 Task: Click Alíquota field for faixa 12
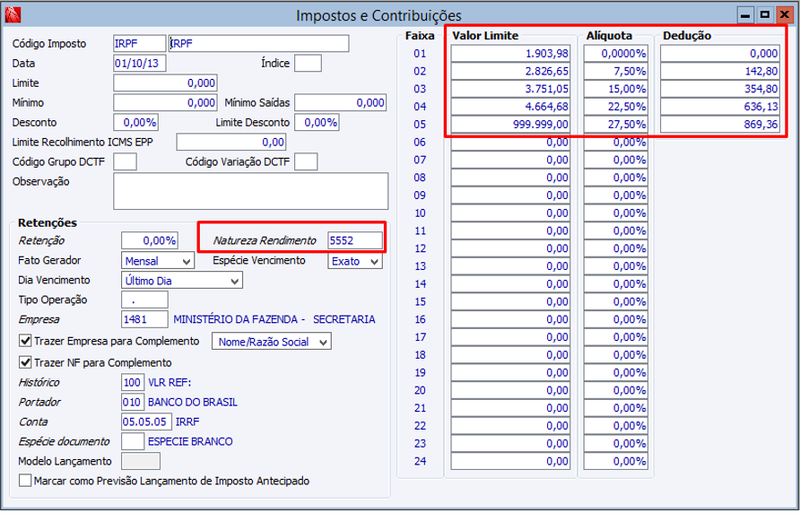[x=616, y=249]
